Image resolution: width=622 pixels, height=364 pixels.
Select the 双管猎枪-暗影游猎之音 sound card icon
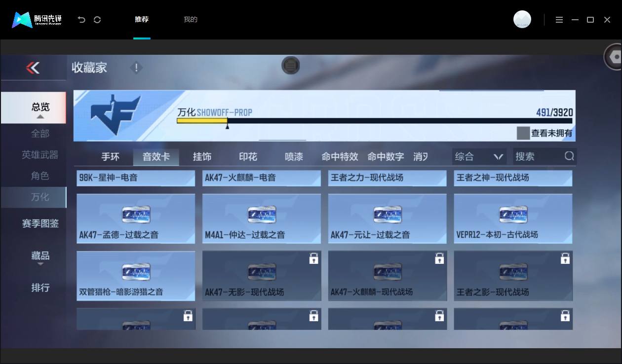pyautogui.click(x=136, y=272)
